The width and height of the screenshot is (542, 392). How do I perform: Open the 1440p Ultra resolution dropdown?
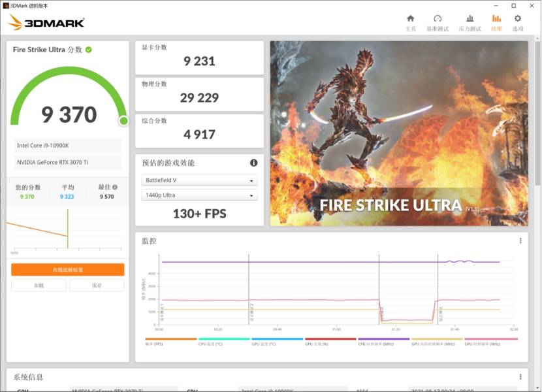199,195
